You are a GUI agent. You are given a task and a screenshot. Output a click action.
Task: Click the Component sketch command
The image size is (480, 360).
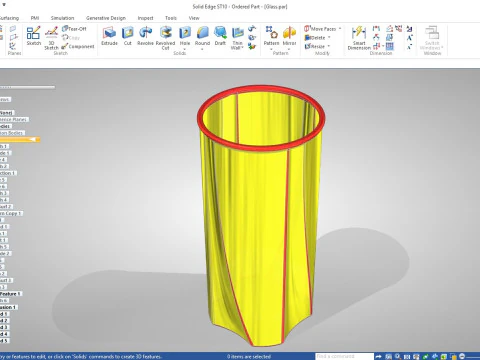click(x=78, y=46)
